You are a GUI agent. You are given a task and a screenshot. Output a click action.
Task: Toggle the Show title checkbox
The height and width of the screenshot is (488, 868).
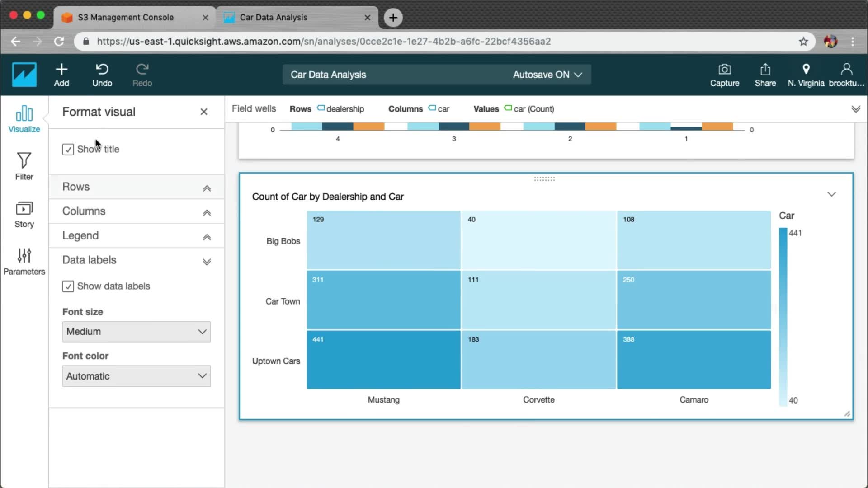pos(68,150)
